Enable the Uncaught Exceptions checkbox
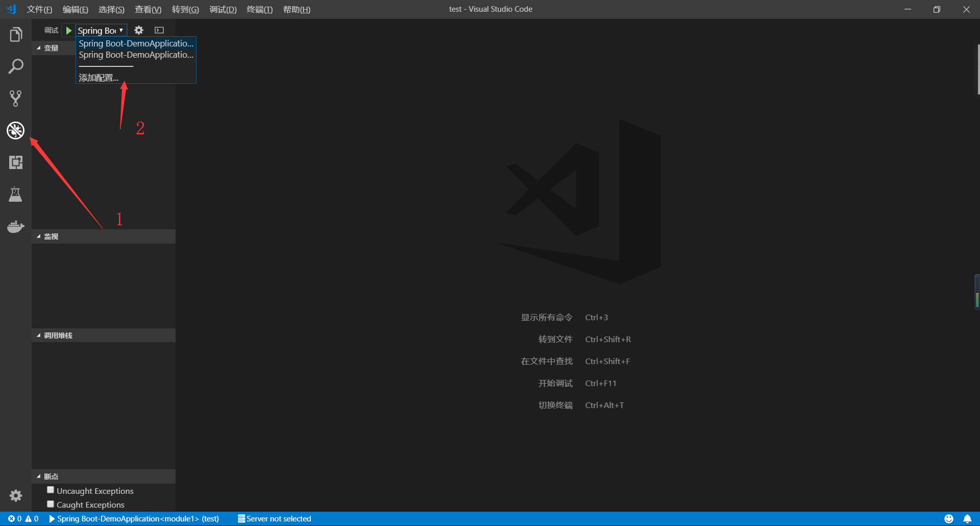 point(50,489)
